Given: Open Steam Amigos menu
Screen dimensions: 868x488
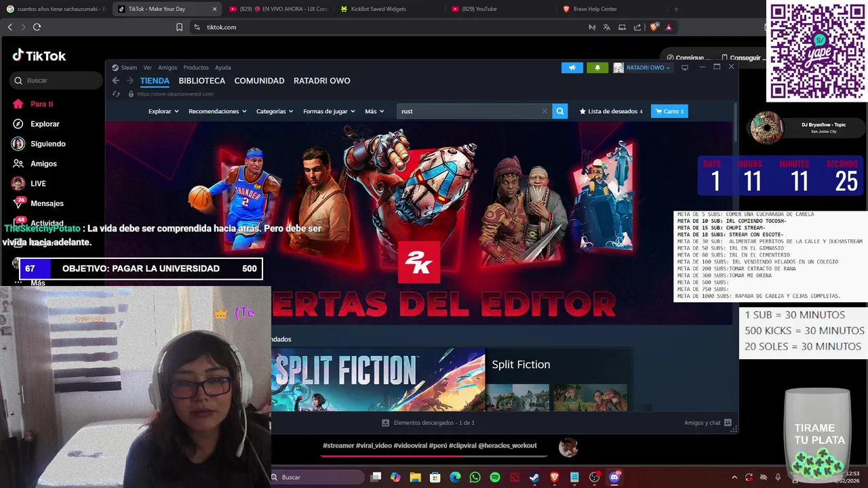Looking at the screenshot, I should (x=167, y=68).
